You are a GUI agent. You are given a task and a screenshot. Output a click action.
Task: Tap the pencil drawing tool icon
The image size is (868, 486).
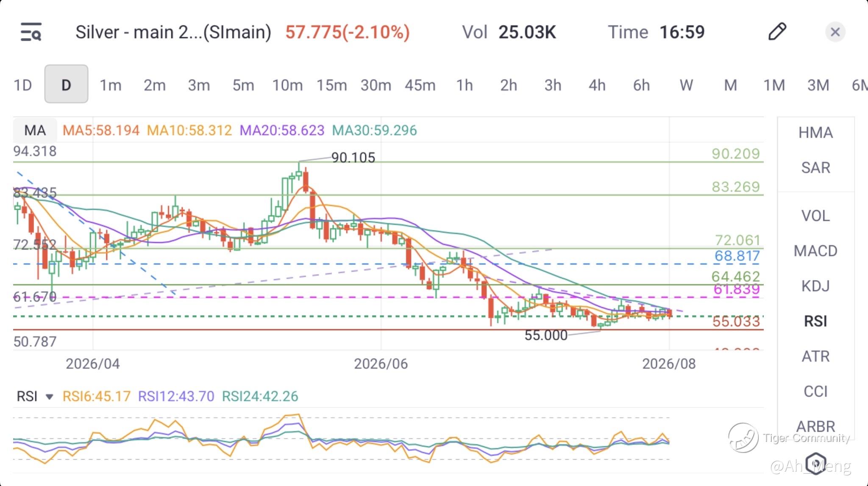777,32
